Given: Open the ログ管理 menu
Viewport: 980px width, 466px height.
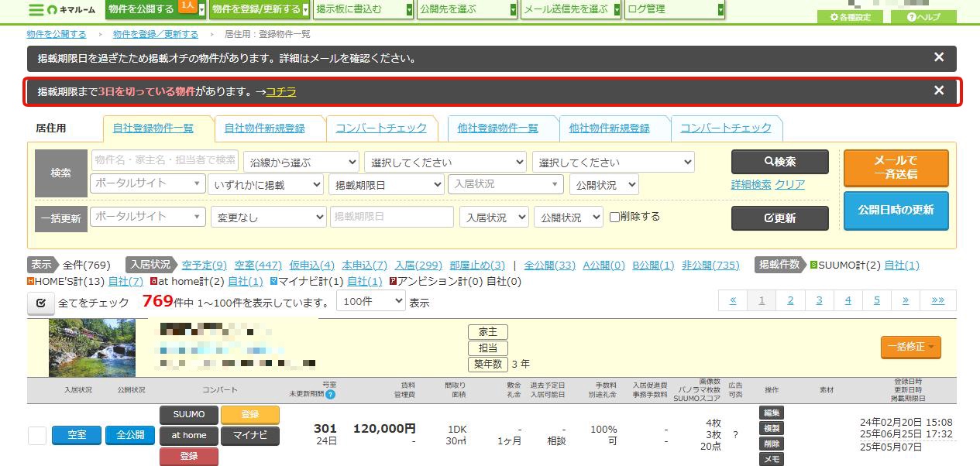Looking at the screenshot, I should point(674,9).
